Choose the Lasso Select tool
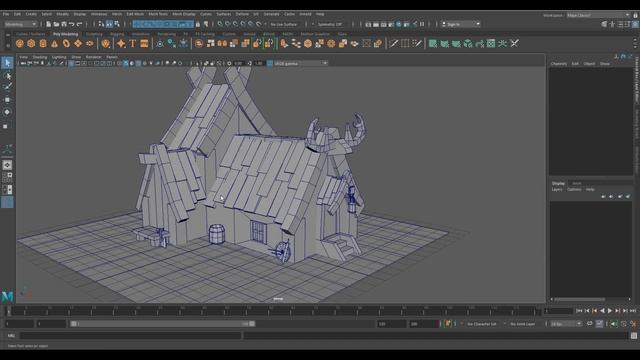Image resolution: width=640 pixels, height=360 pixels. click(7, 76)
